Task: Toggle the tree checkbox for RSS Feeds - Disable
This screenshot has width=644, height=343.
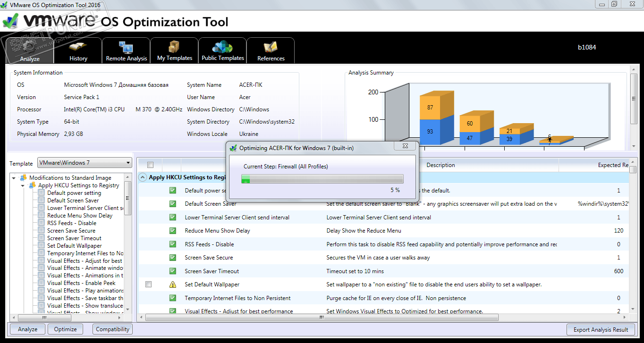Action: pyautogui.click(x=42, y=223)
